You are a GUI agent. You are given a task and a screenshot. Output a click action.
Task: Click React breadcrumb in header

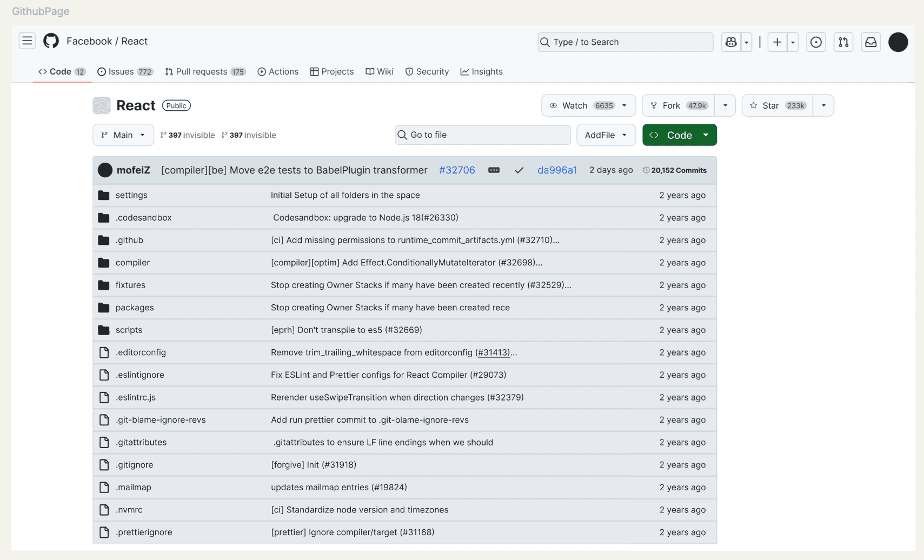tap(135, 41)
